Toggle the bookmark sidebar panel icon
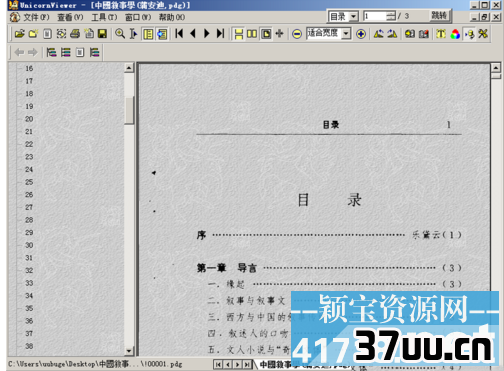The height and width of the screenshot is (371, 504). 148,34
